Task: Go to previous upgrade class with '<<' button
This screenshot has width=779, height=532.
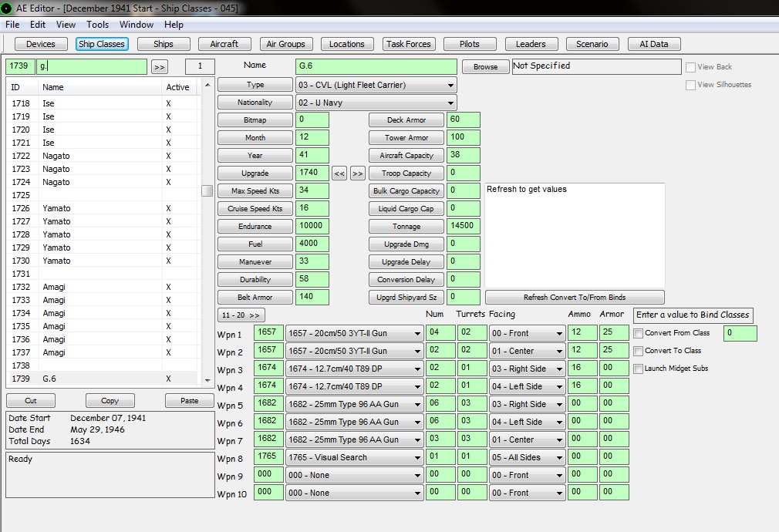Action: (x=339, y=173)
